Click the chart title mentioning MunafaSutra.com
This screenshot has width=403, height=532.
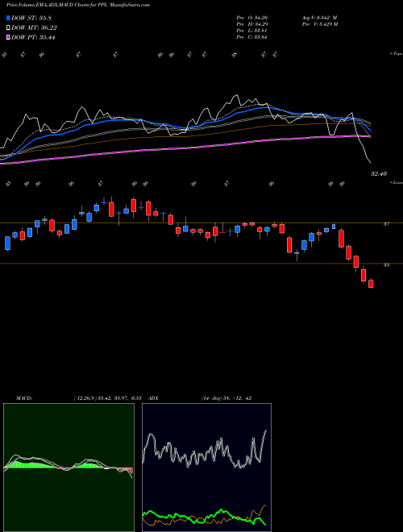78,5
